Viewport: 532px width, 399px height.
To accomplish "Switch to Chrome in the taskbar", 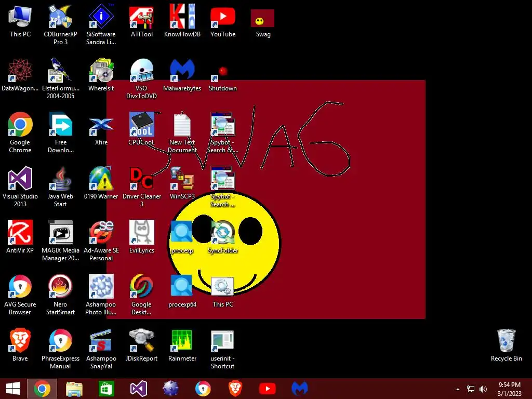I will (42, 389).
